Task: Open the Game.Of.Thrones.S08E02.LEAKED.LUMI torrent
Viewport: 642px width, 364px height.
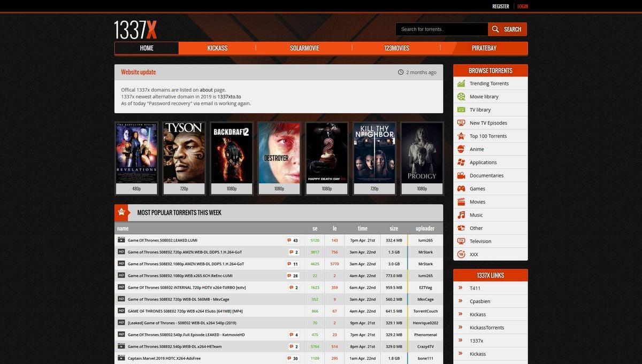Action: 163,241
